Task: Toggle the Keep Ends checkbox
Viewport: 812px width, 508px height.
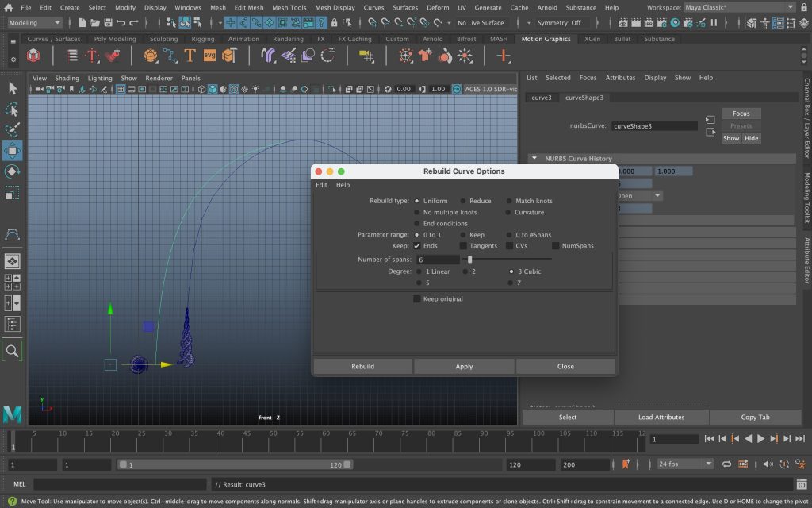Action: (417, 246)
